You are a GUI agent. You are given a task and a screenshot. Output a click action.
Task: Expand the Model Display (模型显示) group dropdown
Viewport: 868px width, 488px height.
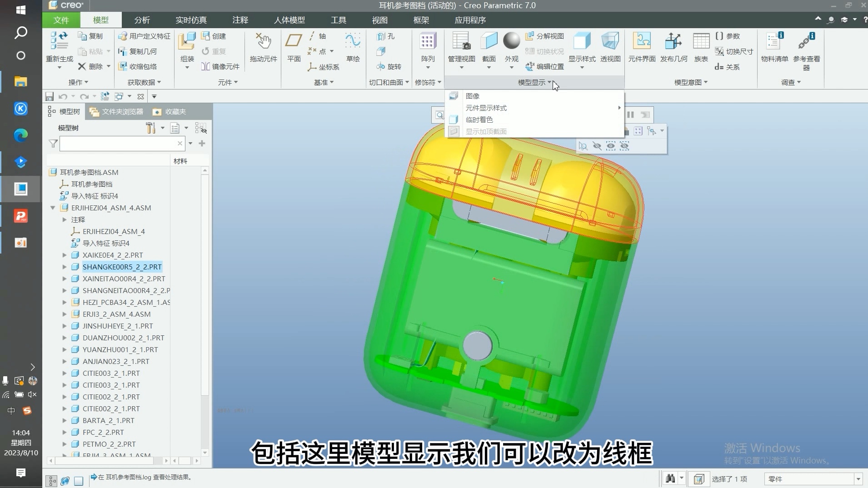point(534,82)
